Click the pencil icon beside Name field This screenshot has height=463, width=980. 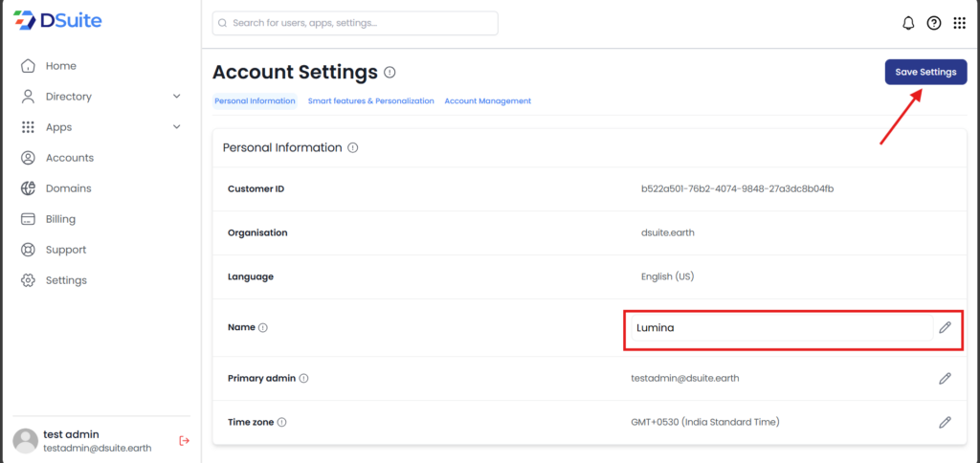[x=945, y=327]
